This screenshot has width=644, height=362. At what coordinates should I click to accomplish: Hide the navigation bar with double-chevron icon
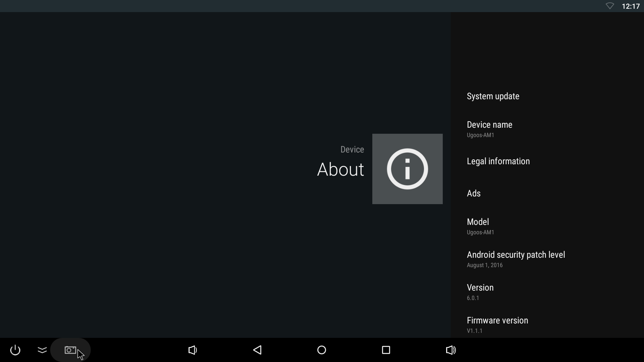42,350
